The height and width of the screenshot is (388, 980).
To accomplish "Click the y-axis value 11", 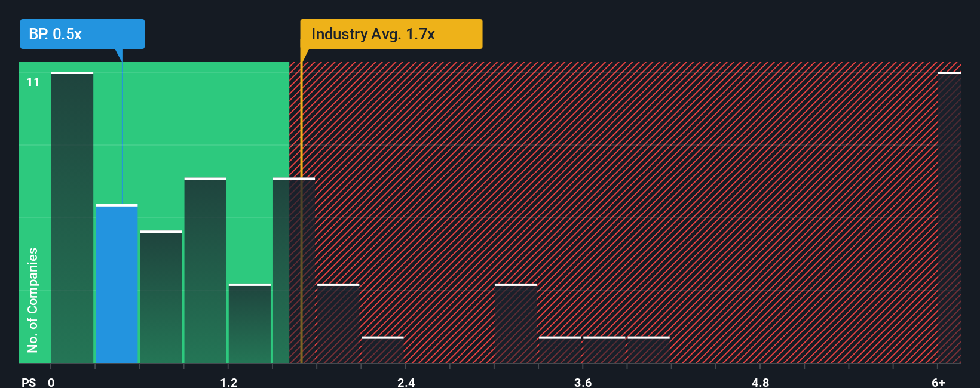I will tap(33, 82).
